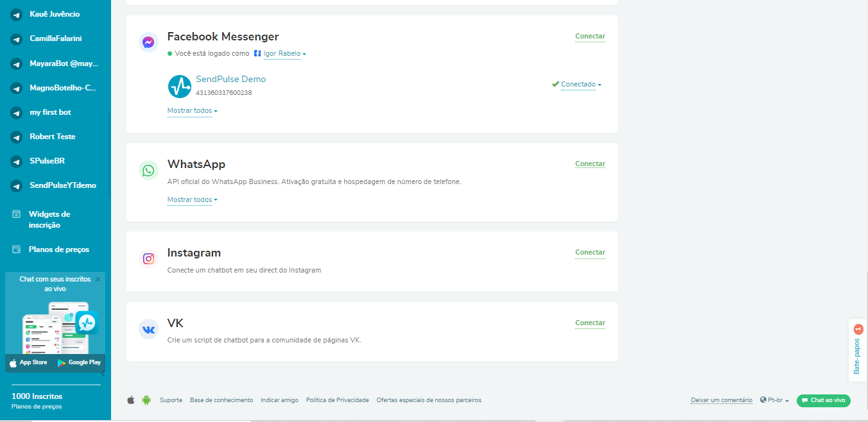Open Widgets de inscrição in sidebar
The width and height of the screenshot is (868, 422).
[x=49, y=219]
